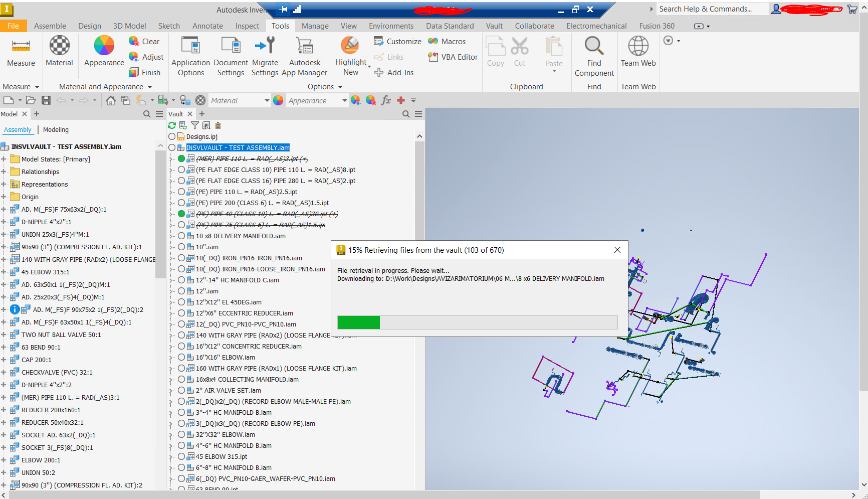Select the Measure tool icon
The width and height of the screenshot is (868, 499).
click(x=21, y=46)
